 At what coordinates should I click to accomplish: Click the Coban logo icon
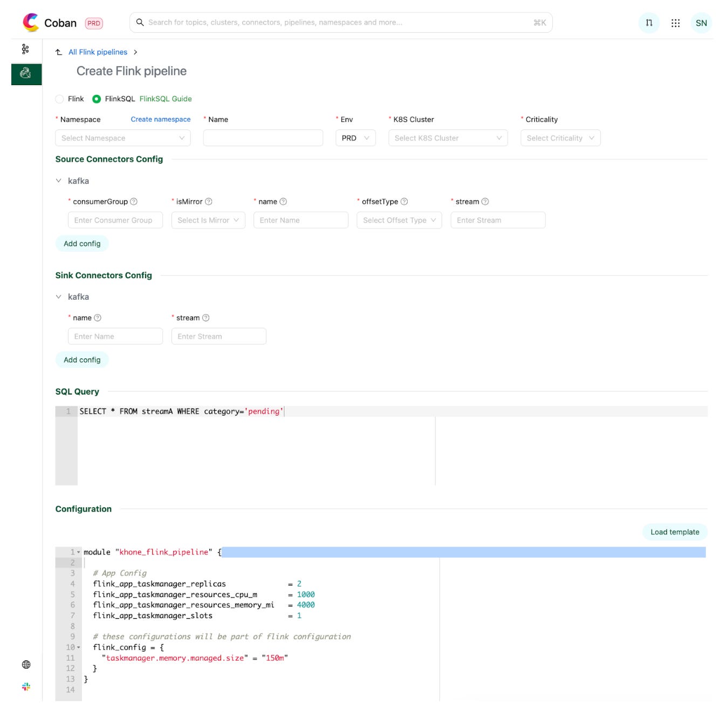pyautogui.click(x=31, y=23)
